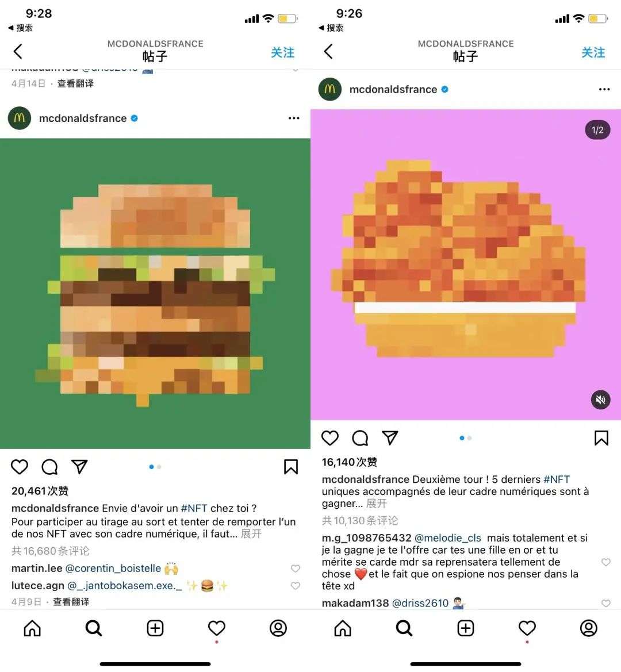
Task: Open activity heart tab on right phone
Action: point(527,628)
